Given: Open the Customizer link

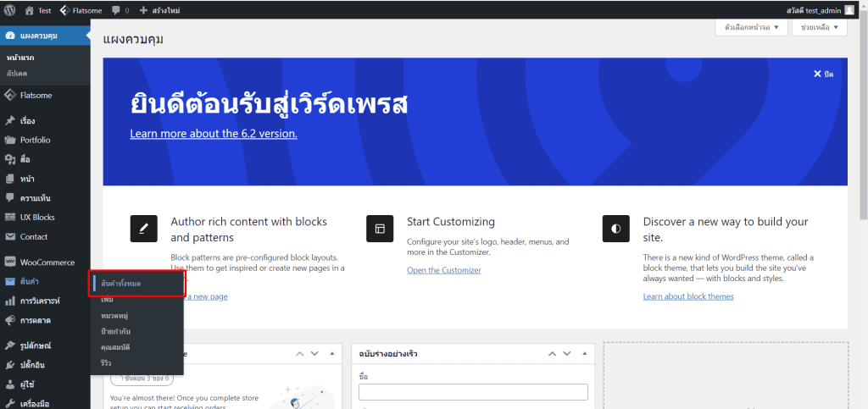Looking at the screenshot, I should pyautogui.click(x=444, y=270).
